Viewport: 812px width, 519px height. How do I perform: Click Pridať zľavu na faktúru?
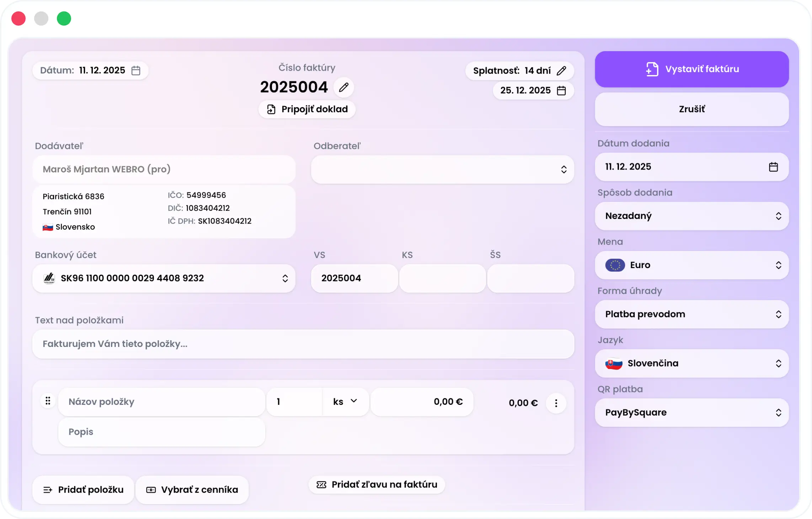(376, 484)
